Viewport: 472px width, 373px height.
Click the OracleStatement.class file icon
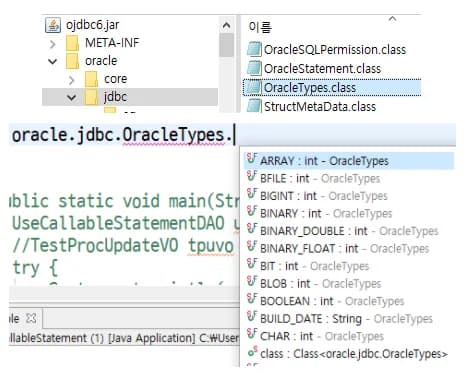pos(254,68)
